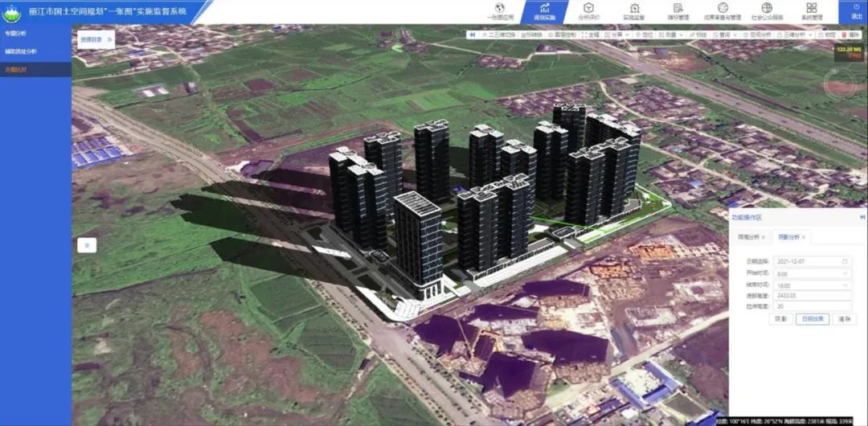Collapse the 功能操作区 panel
The height and width of the screenshot is (426, 868).
coord(862,218)
